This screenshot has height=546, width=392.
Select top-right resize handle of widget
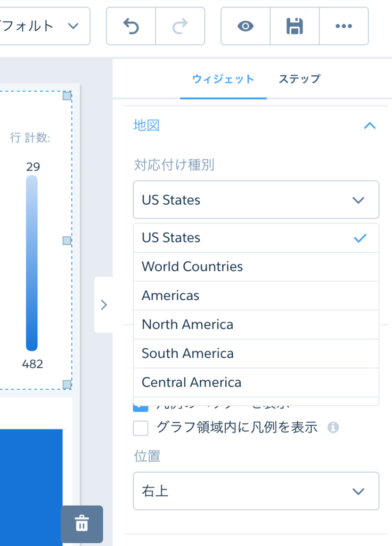(67, 96)
